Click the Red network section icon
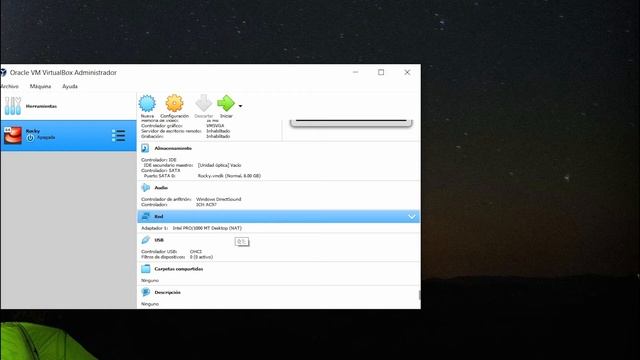 tap(145, 216)
